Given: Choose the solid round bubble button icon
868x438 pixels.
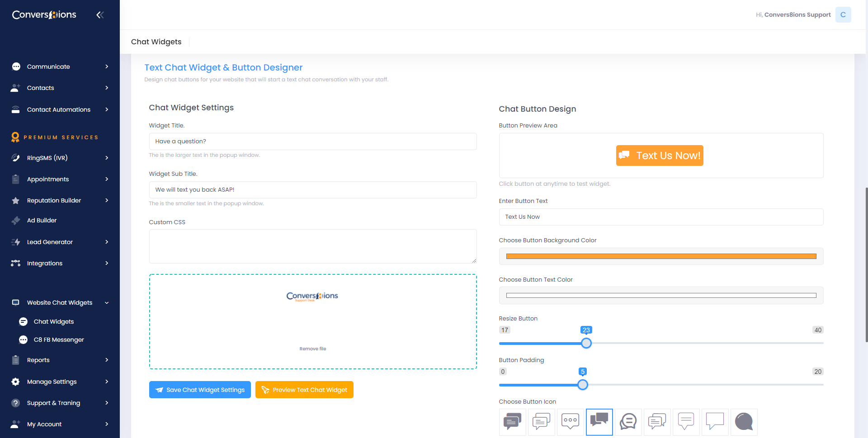Looking at the screenshot, I should point(744,421).
